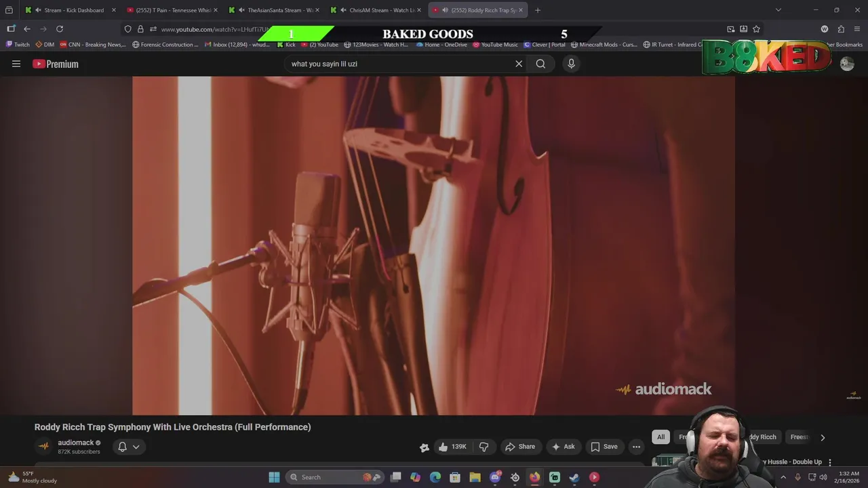Go back with the browser back arrow
This screenshot has width=868, height=488.
27,28
